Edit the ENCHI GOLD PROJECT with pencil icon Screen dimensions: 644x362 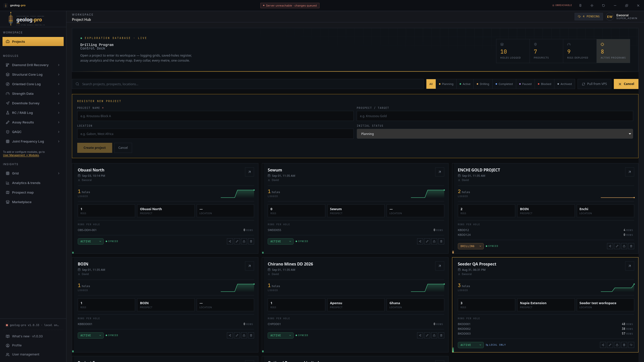click(617, 246)
